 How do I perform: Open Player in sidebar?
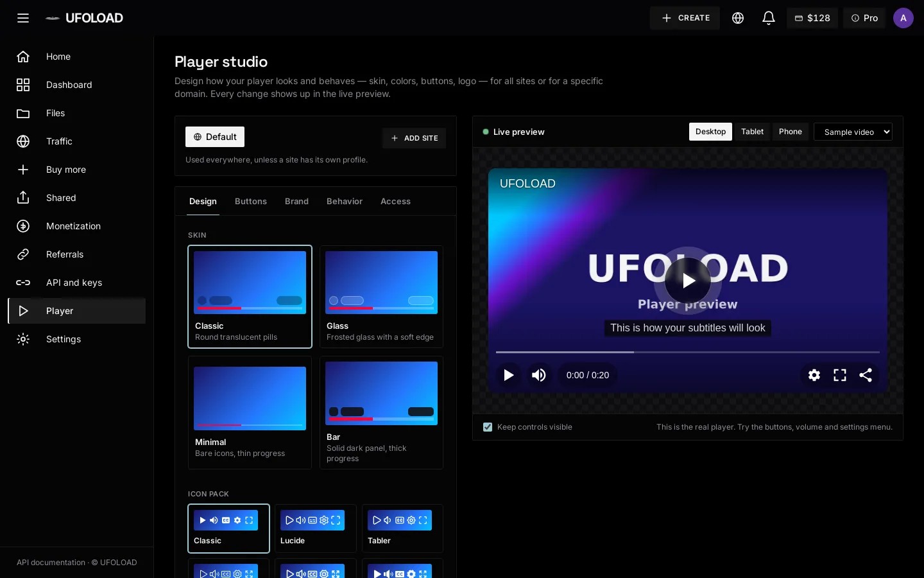coord(77,311)
